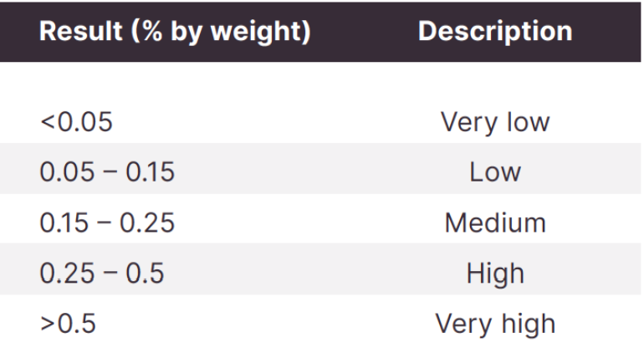Click the '0.15' ending the Low range
Viewport: 644px width, 353px height.
(151, 171)
